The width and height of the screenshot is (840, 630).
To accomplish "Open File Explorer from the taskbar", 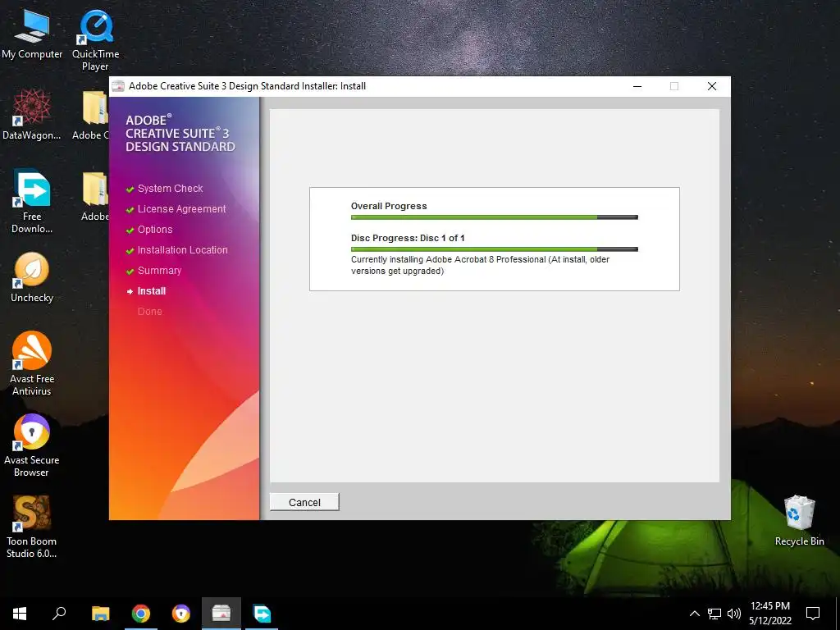I will pos(100,614).
